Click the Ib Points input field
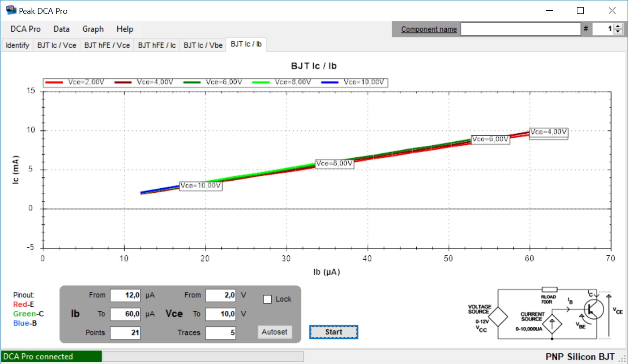The width and height of the screenshot is (628, 364). coord(125,333)
